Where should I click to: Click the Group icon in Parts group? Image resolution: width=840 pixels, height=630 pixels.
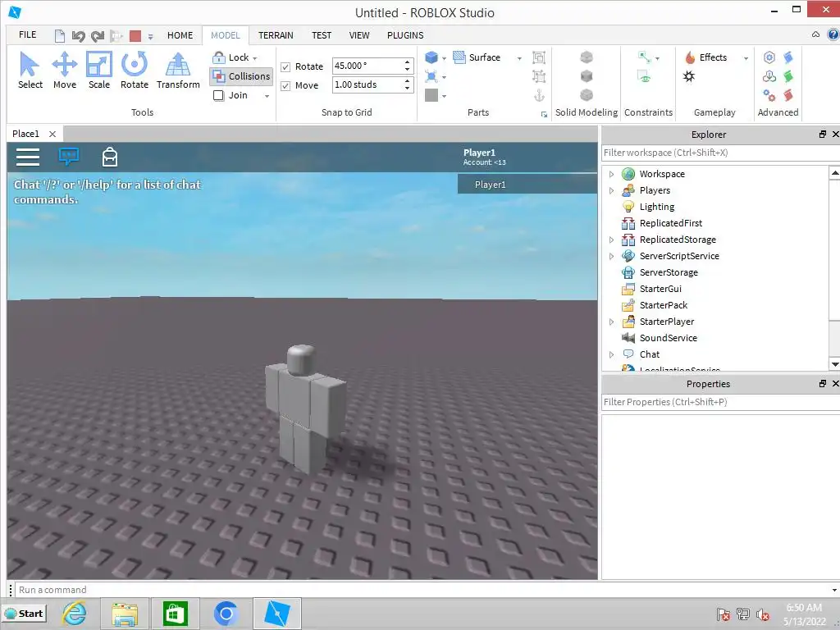(539, 57)
